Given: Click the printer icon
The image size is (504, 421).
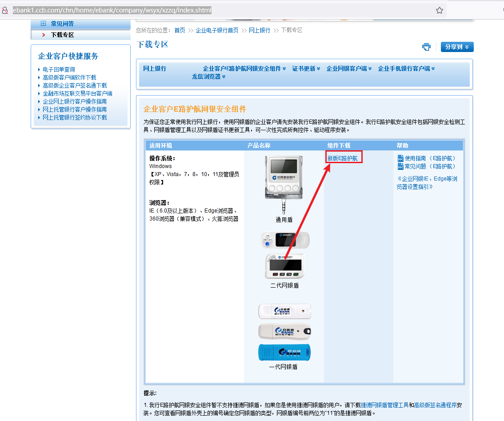Looking at the screenshot, I should click(426, 47).
